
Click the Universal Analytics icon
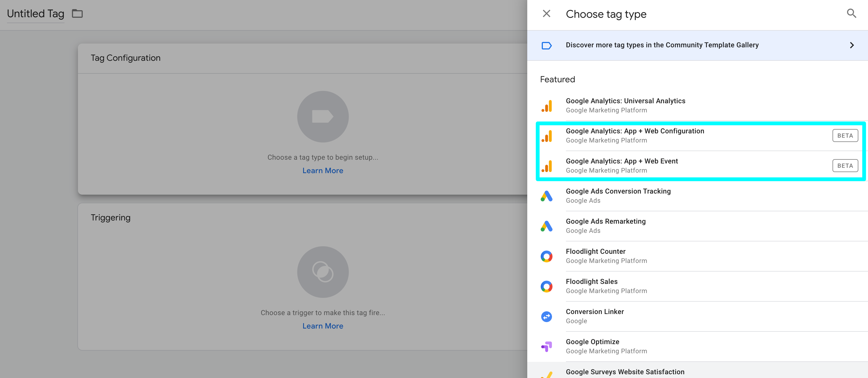click(546, 106)
